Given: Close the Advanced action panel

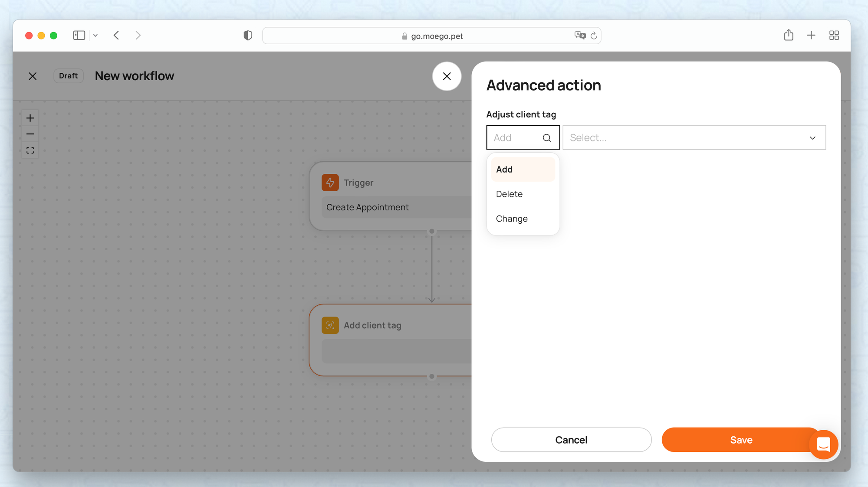Looking at the screenshot, I should point(447,76).
